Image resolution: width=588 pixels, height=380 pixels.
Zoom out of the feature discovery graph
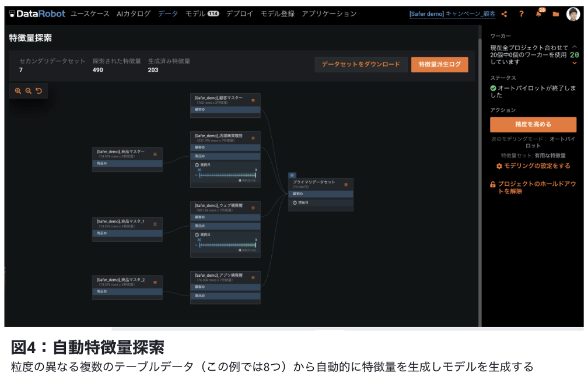click(x=28, y=91)
